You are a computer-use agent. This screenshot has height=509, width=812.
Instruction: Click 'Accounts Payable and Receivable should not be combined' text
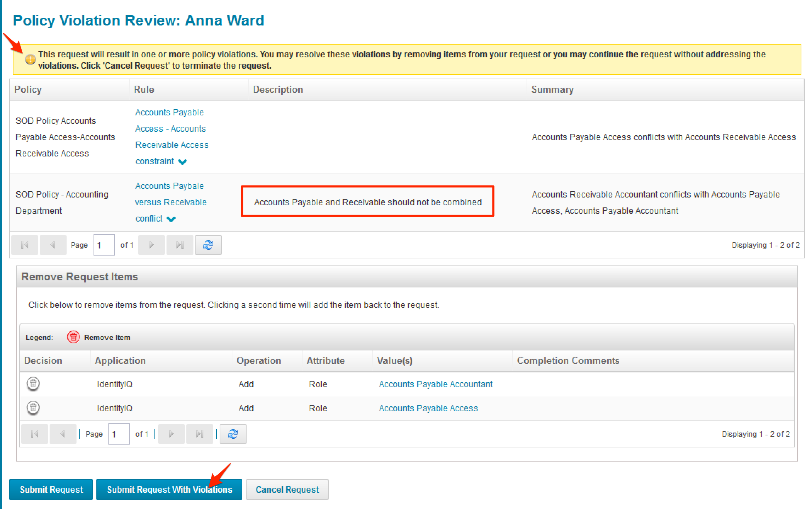(368, 202)
